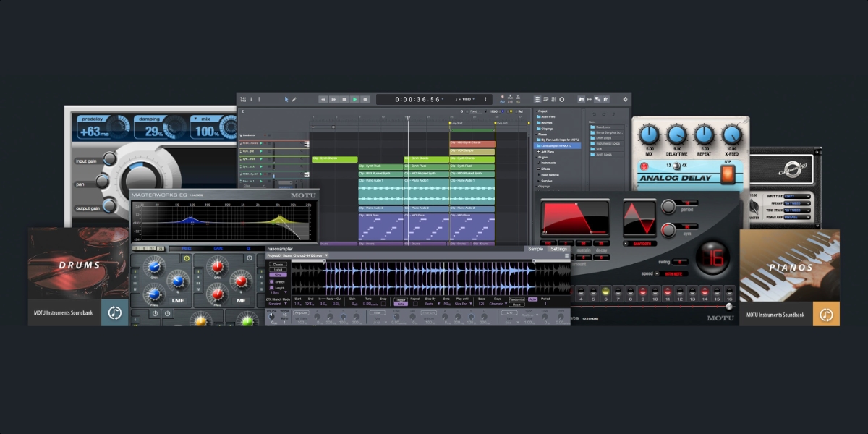Screen dimensions: 868x434
Task: Open Effects under Plugins
Action: (544, 169)
